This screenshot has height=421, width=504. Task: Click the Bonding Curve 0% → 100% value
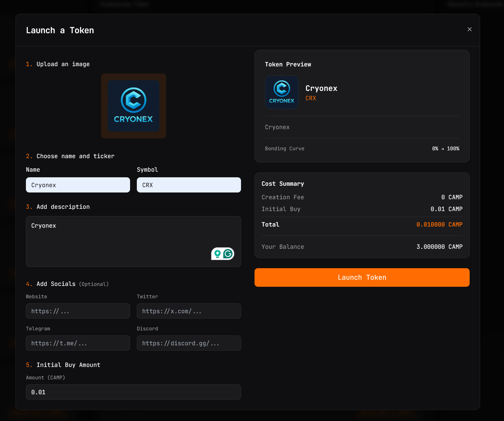click(x=445, y=149)
